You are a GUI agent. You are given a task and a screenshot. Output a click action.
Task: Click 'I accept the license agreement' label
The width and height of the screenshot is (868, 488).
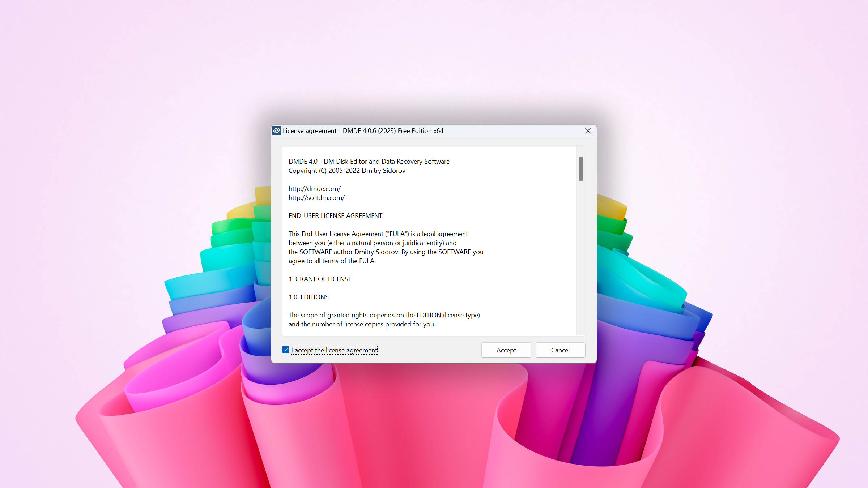pos(334,350)
